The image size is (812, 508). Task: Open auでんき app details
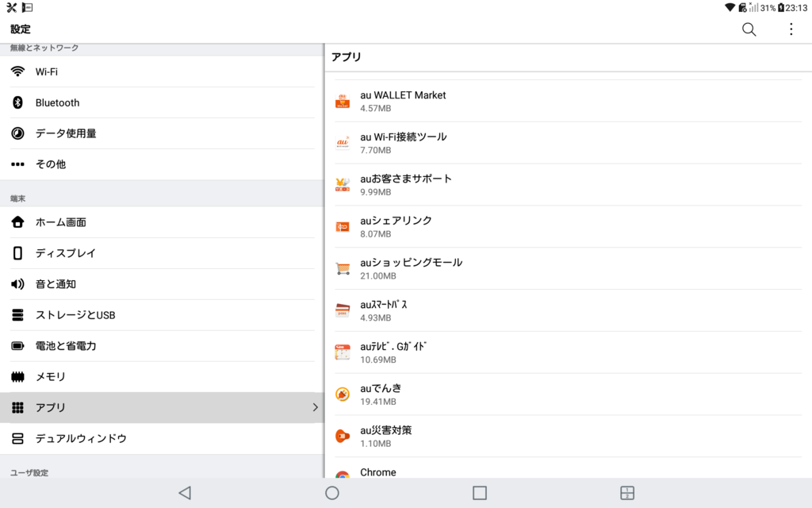(x=568, y=394)
